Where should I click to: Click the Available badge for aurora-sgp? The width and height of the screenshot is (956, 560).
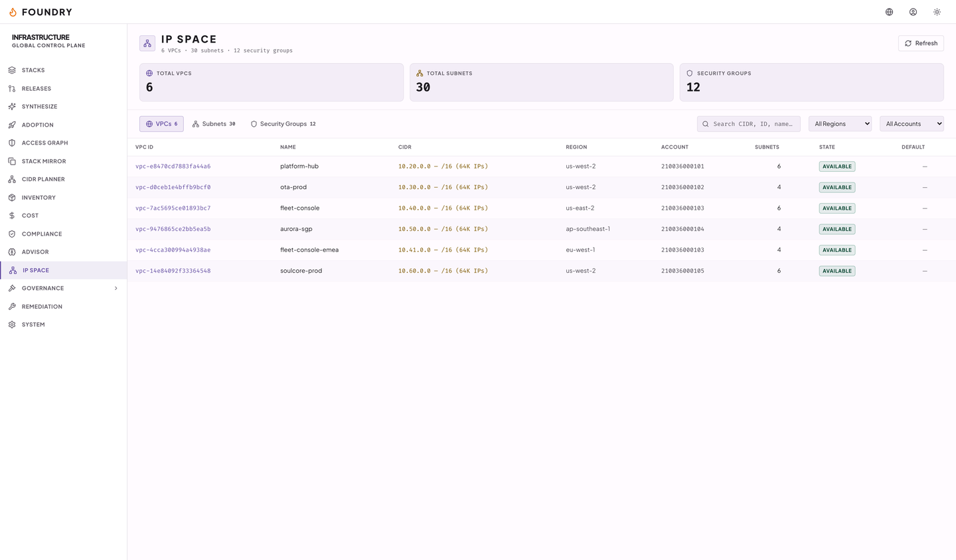coord(837,229)
